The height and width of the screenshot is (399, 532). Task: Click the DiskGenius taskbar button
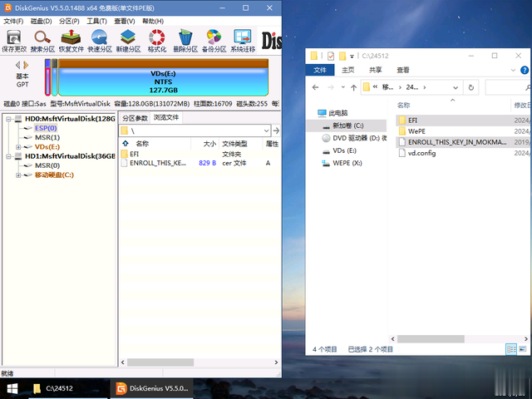coord(151,388)
